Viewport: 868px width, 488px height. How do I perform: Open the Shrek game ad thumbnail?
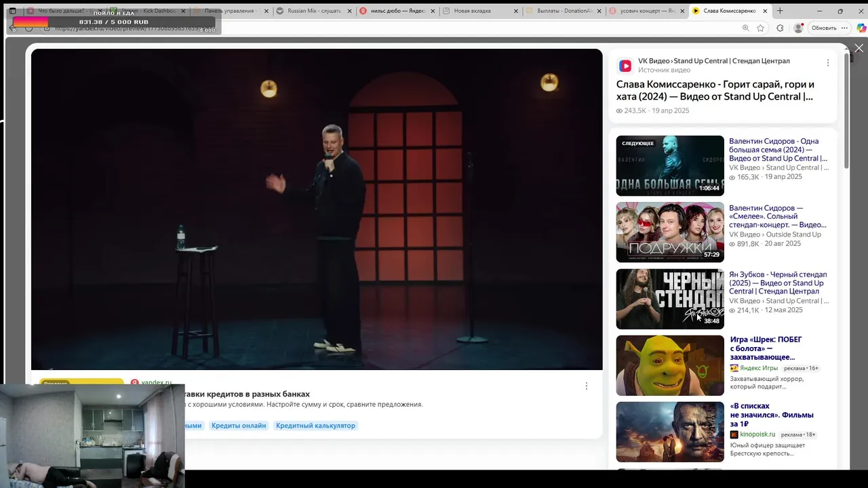coord(670,365)
